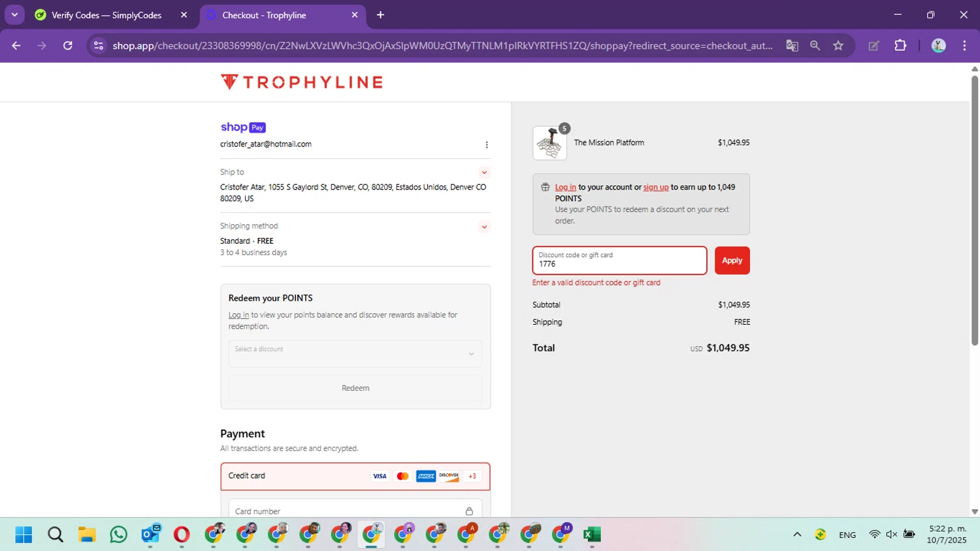The image size is (980, 551).
Task: Open Chrome profile avatar
Action: tap(938, 46)
